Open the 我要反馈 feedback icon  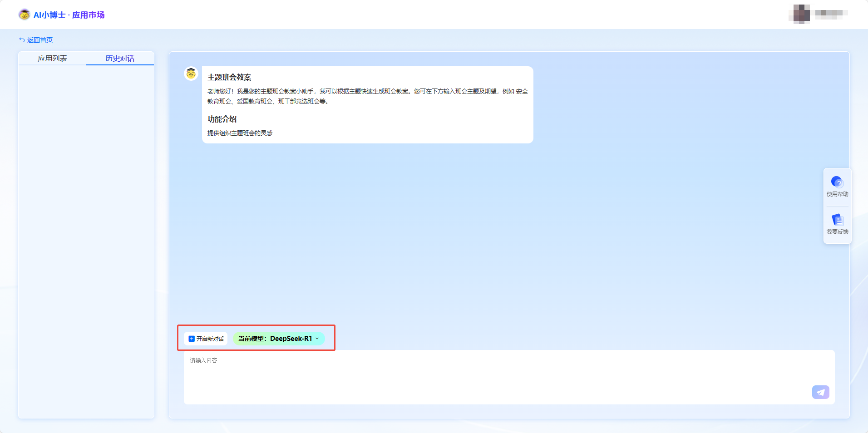pyautogui.click(x=837, y=220)
